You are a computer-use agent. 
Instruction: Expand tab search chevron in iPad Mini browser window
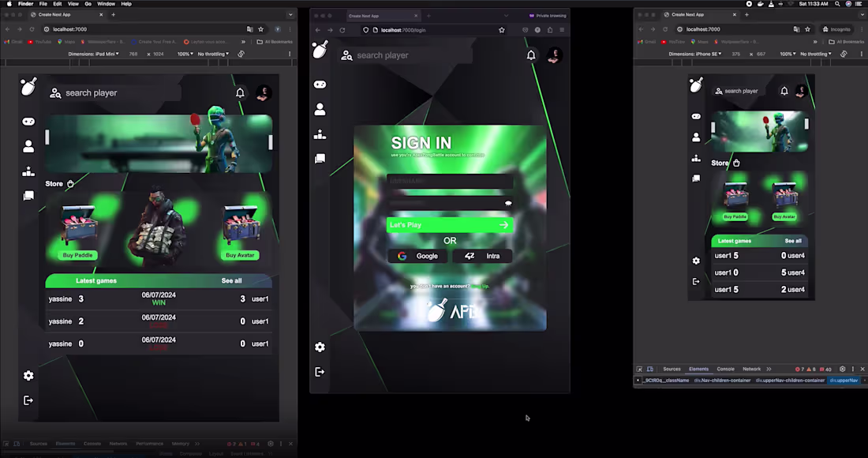click(290, 15)
